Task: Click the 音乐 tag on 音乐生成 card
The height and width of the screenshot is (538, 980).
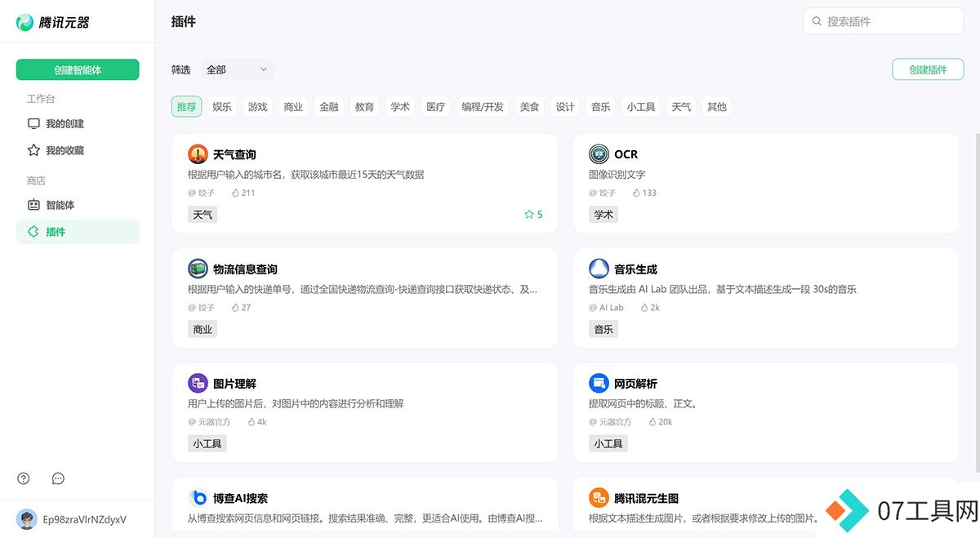Action: coord(604,329)
